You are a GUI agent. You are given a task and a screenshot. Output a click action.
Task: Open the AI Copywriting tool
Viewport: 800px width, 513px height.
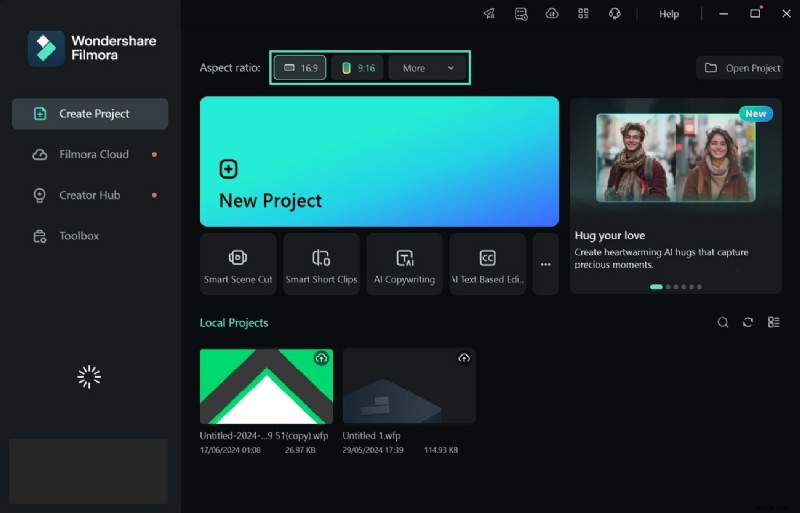(404, 264)
